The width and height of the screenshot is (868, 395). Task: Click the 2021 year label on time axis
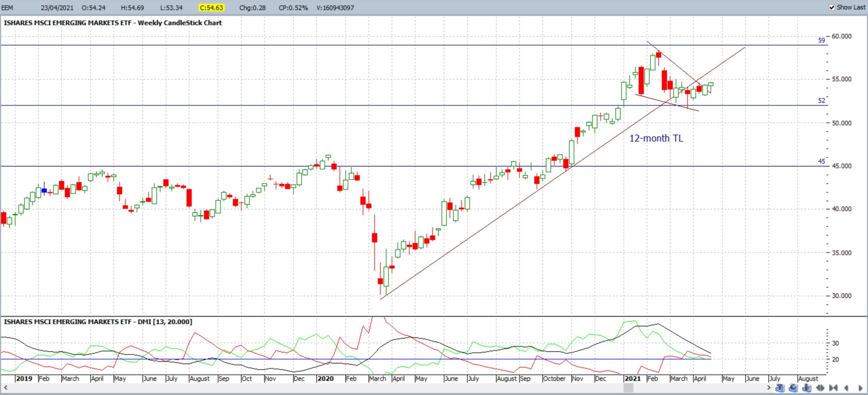click(x=632, y=378)
